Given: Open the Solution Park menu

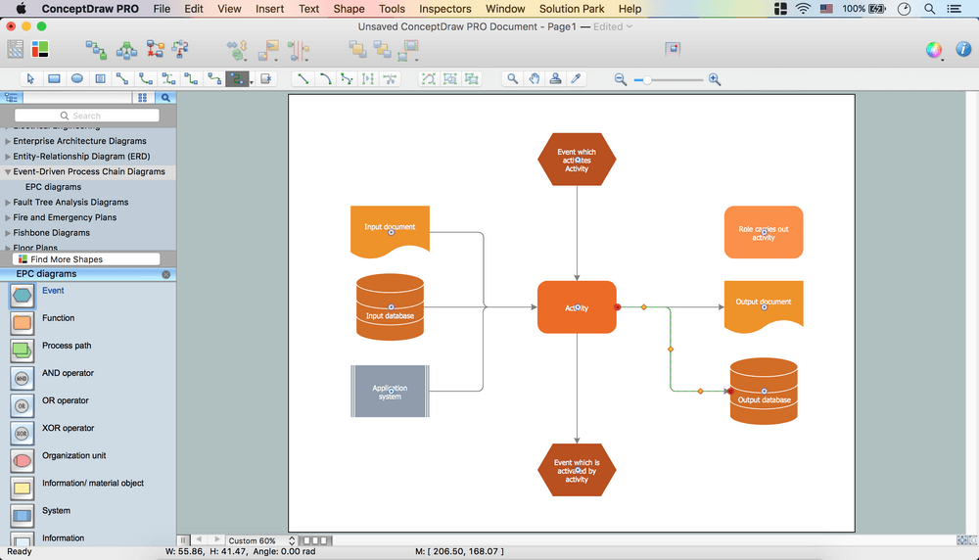Looking at the screenshot, I should 573,9.
